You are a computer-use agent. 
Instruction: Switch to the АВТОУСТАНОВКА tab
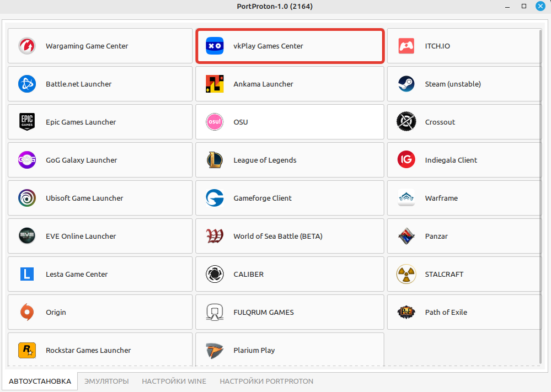(x=40, y=381)
